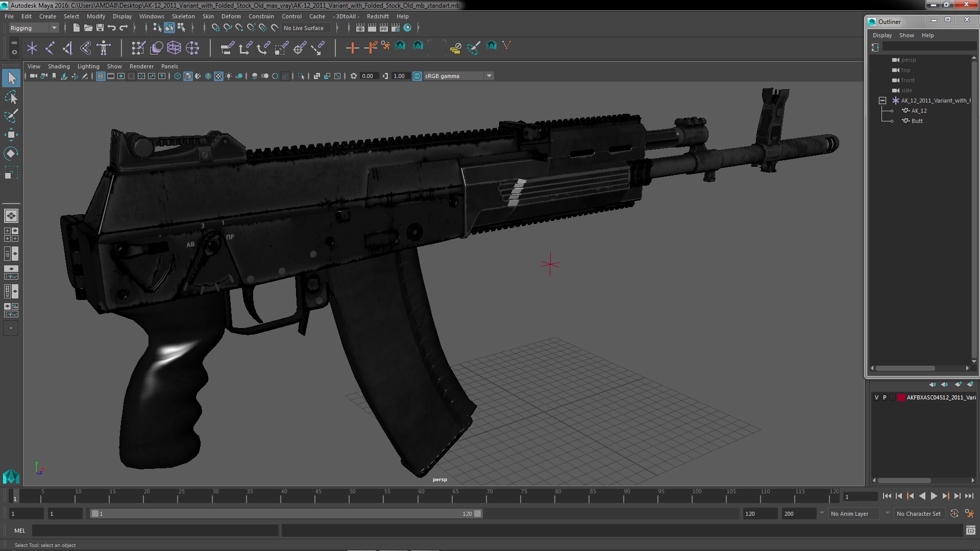Toggle smooth shade all cube icon
The height and width of the screenshot is (551, 980).
pos(188,76)
